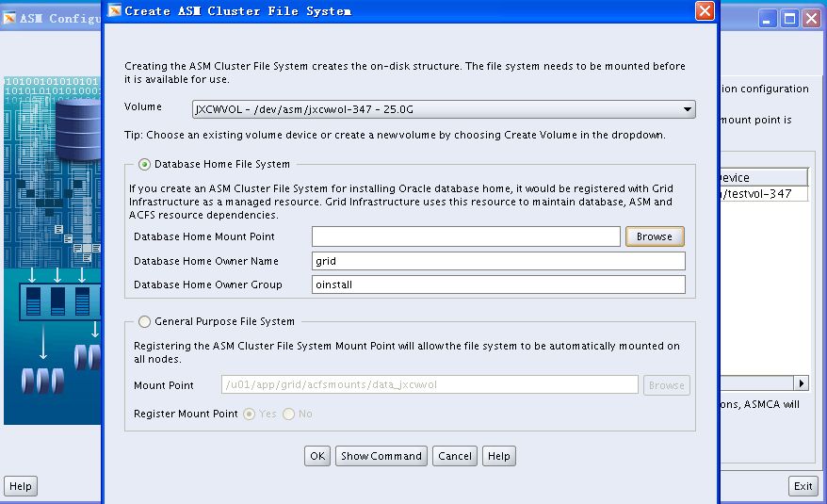Screen dimensions: 827x504
Task: Click Exit in the ASM Configuration Assistant window
Action: [803, 486]
